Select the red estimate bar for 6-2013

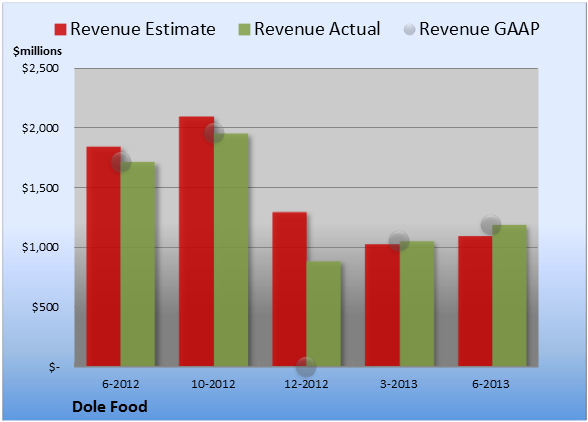[x=475, y=301]
